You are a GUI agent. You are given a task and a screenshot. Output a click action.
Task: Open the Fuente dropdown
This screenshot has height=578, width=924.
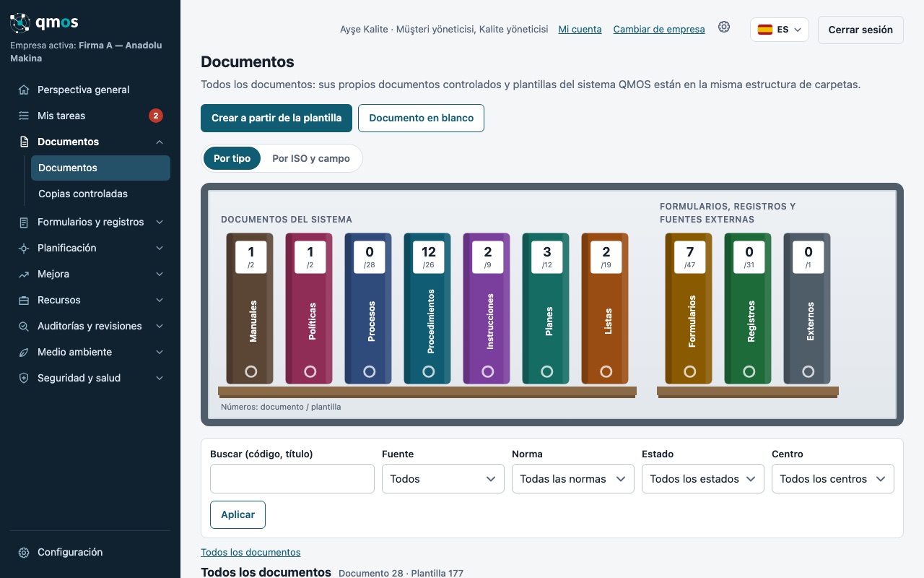(443, 478)
